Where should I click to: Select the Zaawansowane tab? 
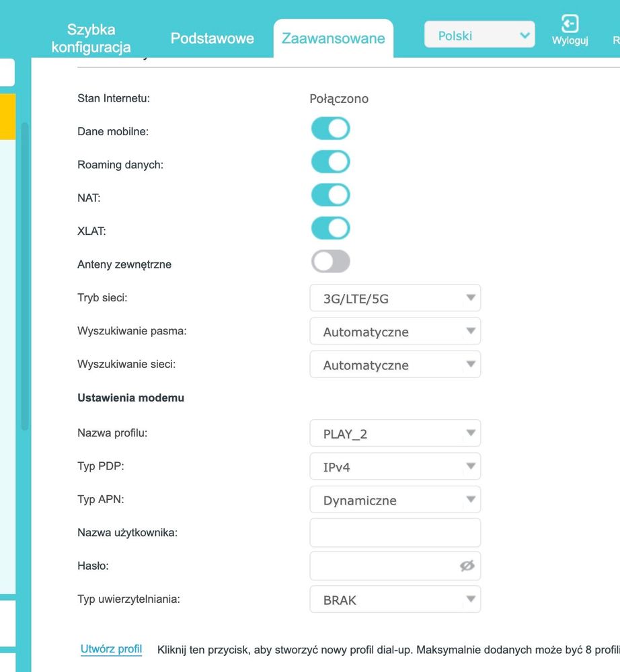(333, 38)
